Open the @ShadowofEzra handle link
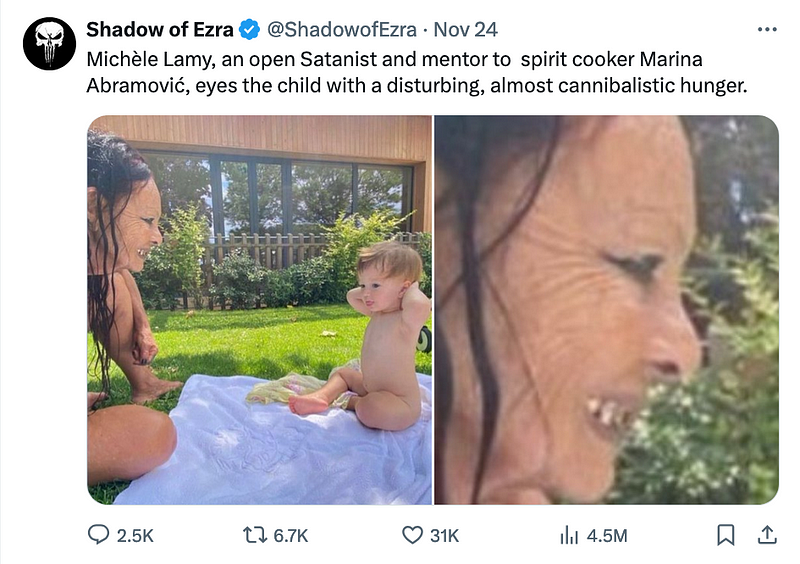 339,29
